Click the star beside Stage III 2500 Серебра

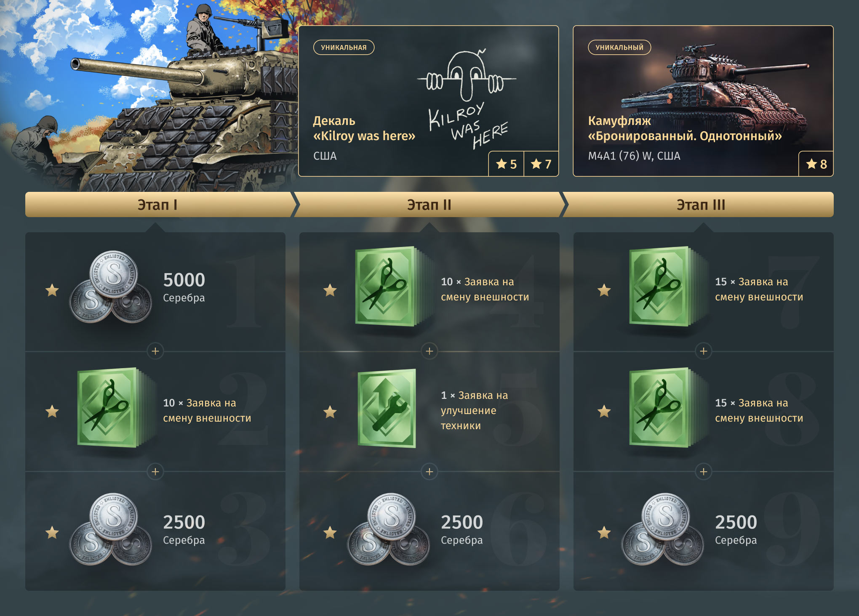pyautogui.click(x=604, y=532)
